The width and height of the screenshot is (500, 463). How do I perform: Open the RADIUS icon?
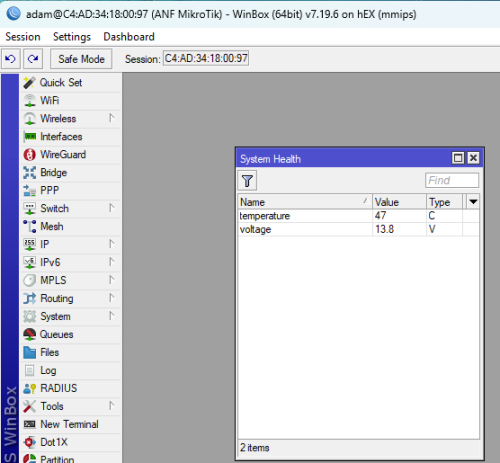tap(29, 389)
